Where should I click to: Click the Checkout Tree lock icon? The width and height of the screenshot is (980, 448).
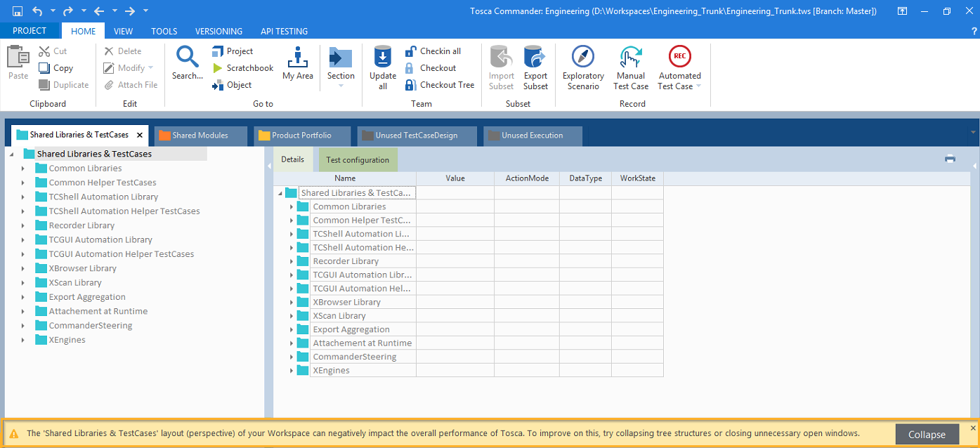tap(411, 85)
